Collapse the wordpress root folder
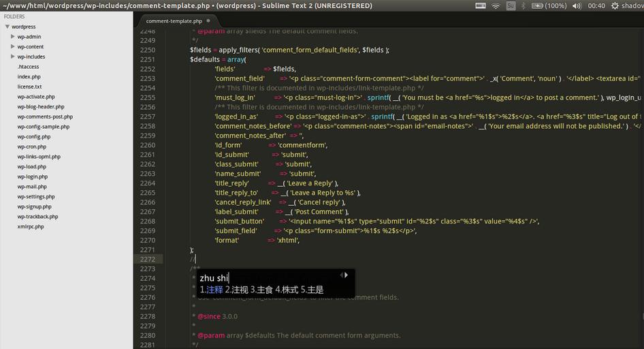Image resolution: width=644 pixels, height=349 pixels. click(7, 27)
